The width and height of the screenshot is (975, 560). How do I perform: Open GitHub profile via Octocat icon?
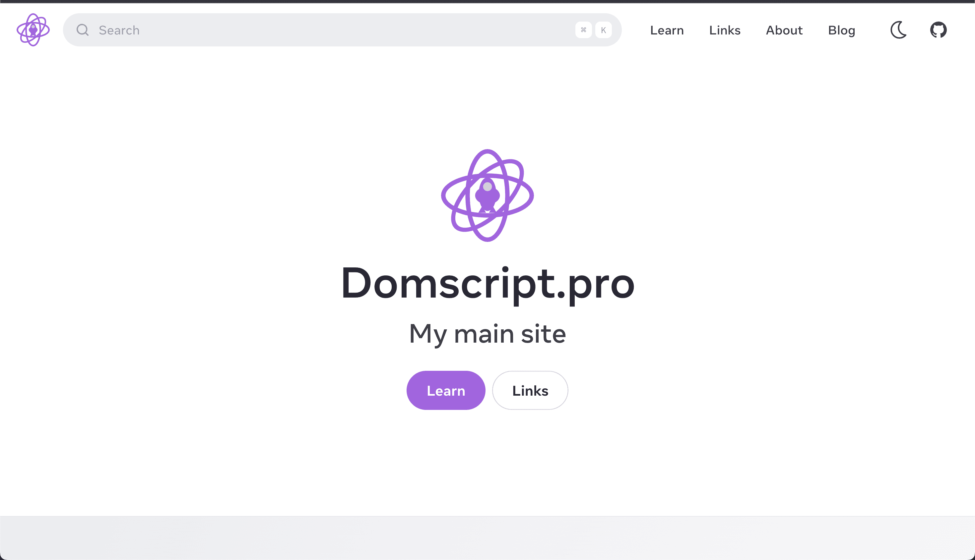point(938,30)
